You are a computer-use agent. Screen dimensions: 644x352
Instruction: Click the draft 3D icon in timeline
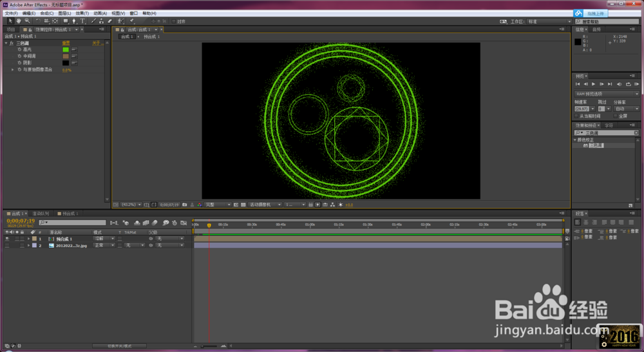[x=126, y=223]
